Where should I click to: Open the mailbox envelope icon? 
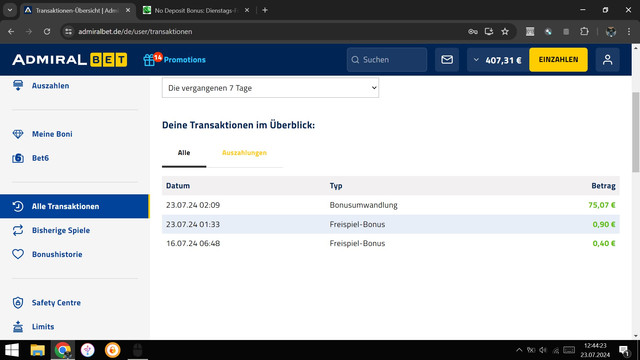point(447,60)
